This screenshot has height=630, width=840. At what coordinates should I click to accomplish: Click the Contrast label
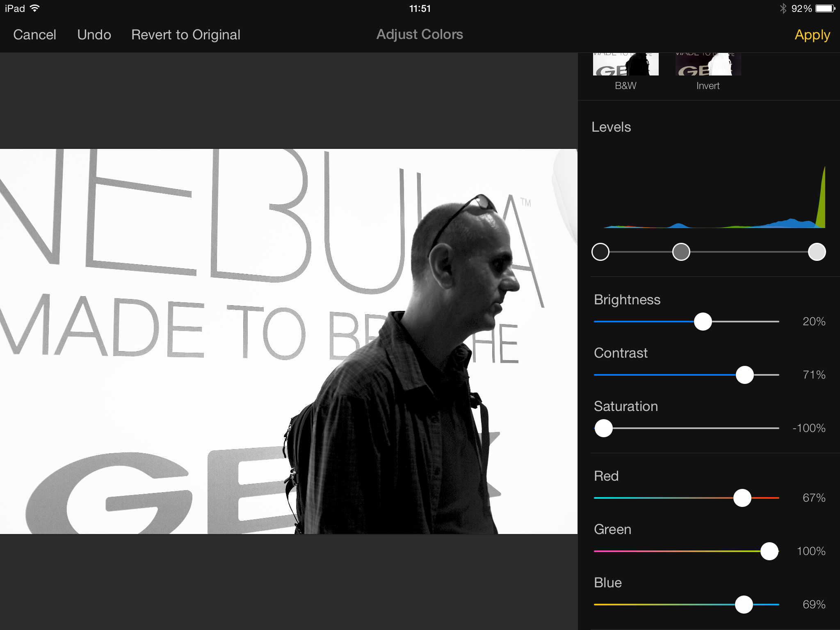pyautogui.click(x=621, y=353)
